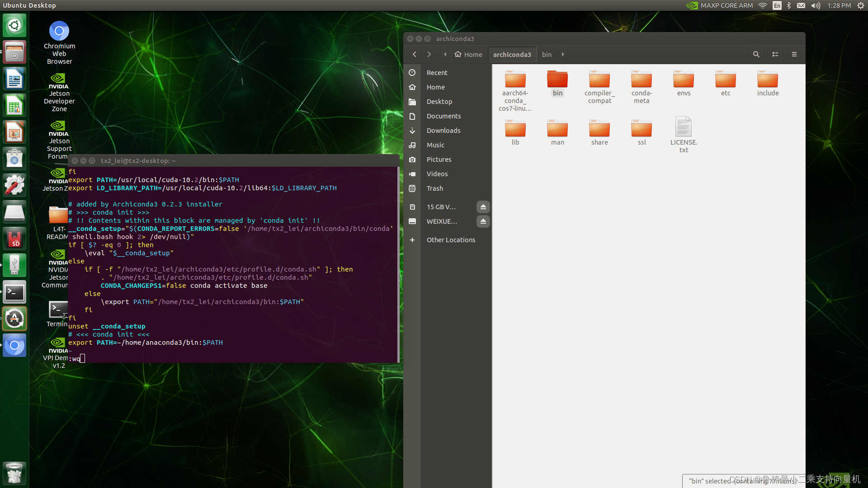Open Trash from launcher bottom
The image size is (868, 488).
[14, 473]
